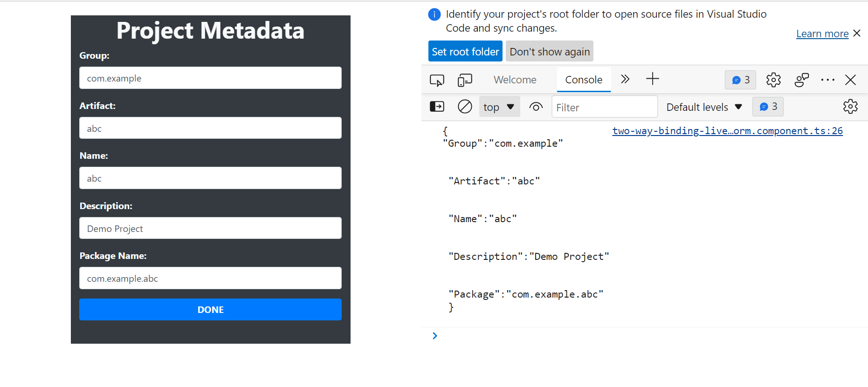Switch to the Console tab
Screen dimensions: 868x387
[584, 80]
